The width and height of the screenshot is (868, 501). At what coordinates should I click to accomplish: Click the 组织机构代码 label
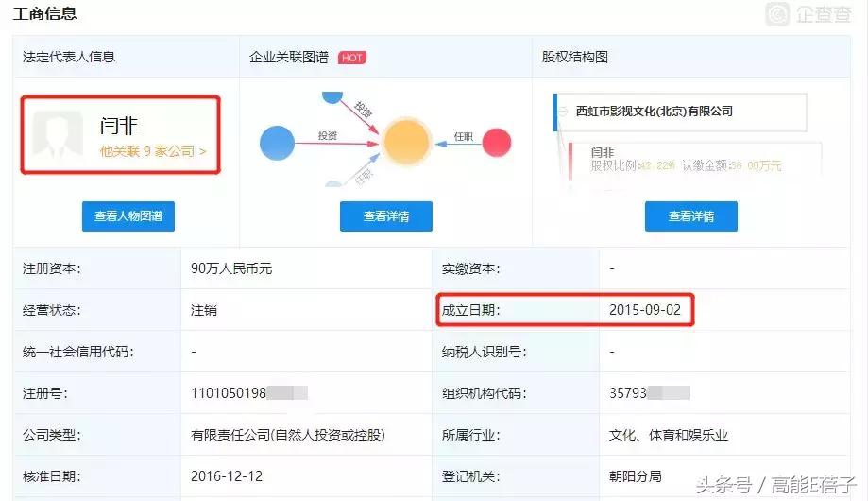coord(485,393)
